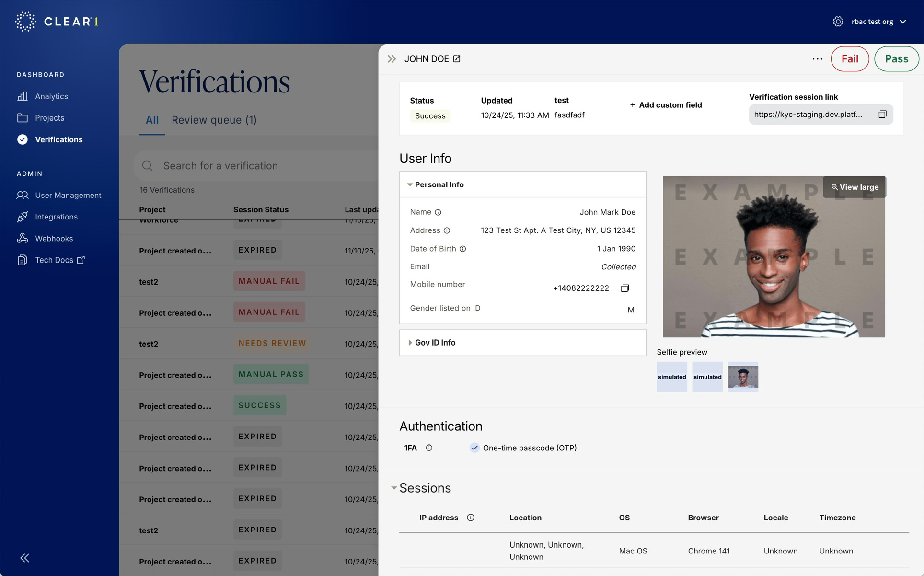Switch to the Review queue tab
This screenshot has height=576, width=924.
214,120
